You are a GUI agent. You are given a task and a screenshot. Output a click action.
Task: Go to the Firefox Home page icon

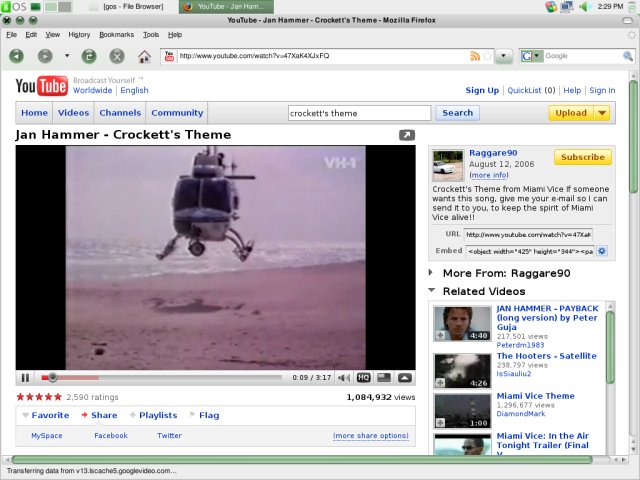pyautogui.click(x=144, y=56)
